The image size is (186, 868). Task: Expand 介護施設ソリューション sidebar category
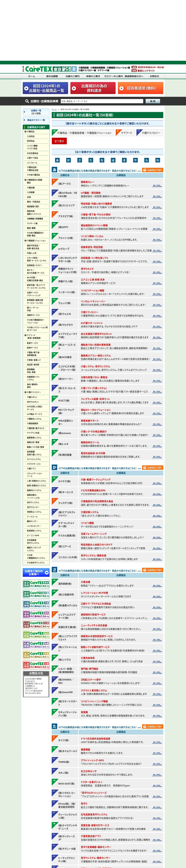pyautogui.click(x=36, y=241)
